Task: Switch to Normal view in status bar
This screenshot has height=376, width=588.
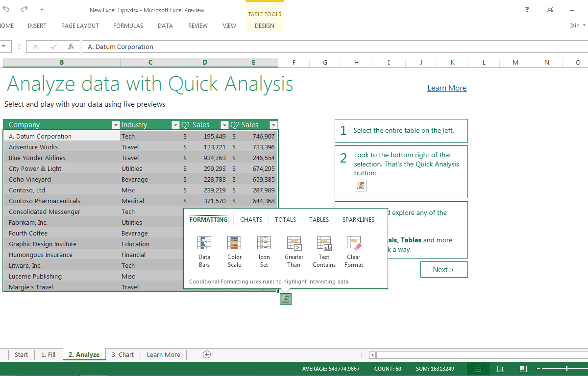Action: click(478, 369)
